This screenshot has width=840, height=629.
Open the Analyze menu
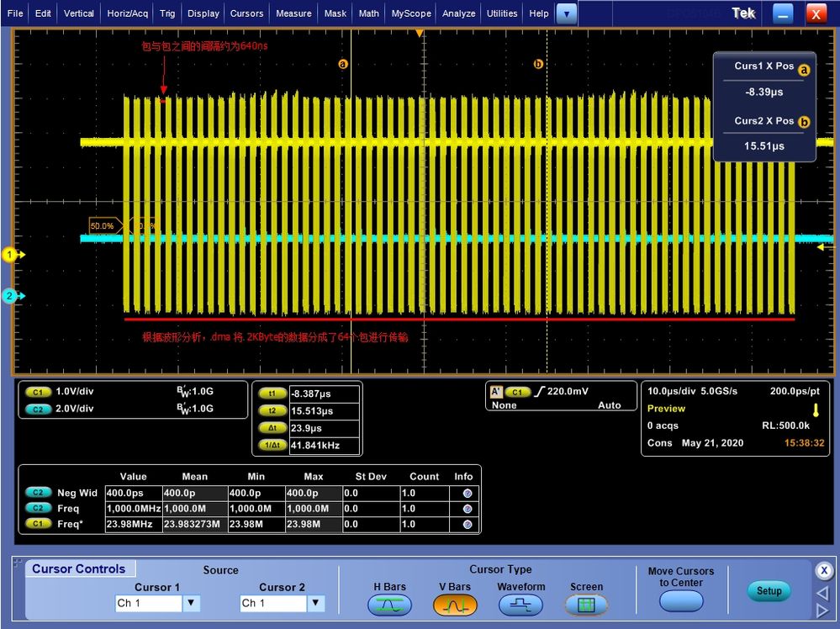pyautogui.click(x=458, y=13)
